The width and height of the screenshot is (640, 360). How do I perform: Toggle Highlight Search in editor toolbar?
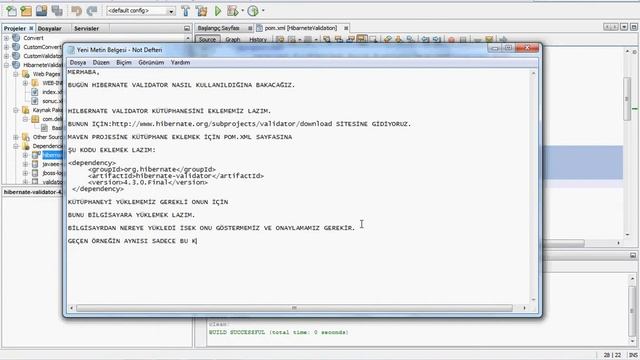tap(362, 39)
